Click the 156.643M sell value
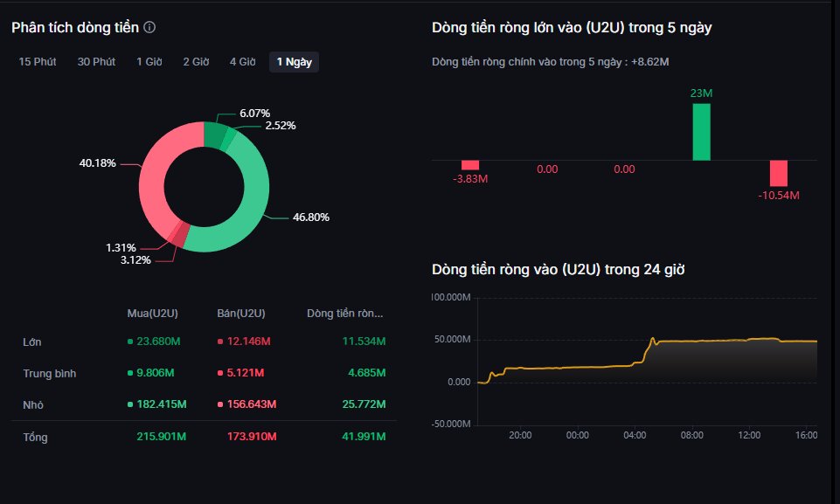Image resolution: width=840 pixels, height=504 pixels. click(252, 404)
